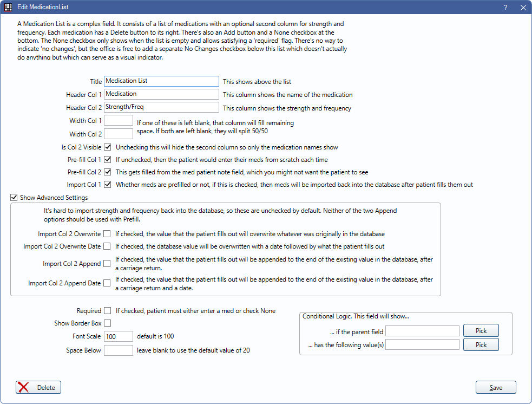The width and height of the screenshot is (532, 404).
Task: Pick the following value(s) for conditional logic
Action: pos(481,344)
